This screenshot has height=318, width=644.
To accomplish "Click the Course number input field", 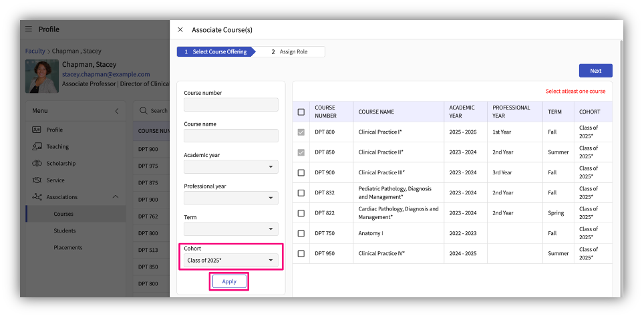I will click(230, 105).
